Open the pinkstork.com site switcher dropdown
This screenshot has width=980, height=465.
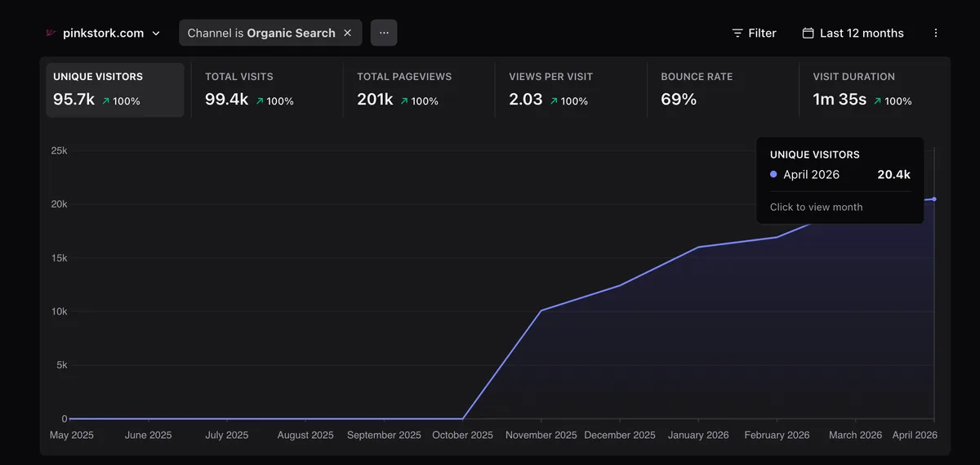pyautogui.click(x=103, y=34)
